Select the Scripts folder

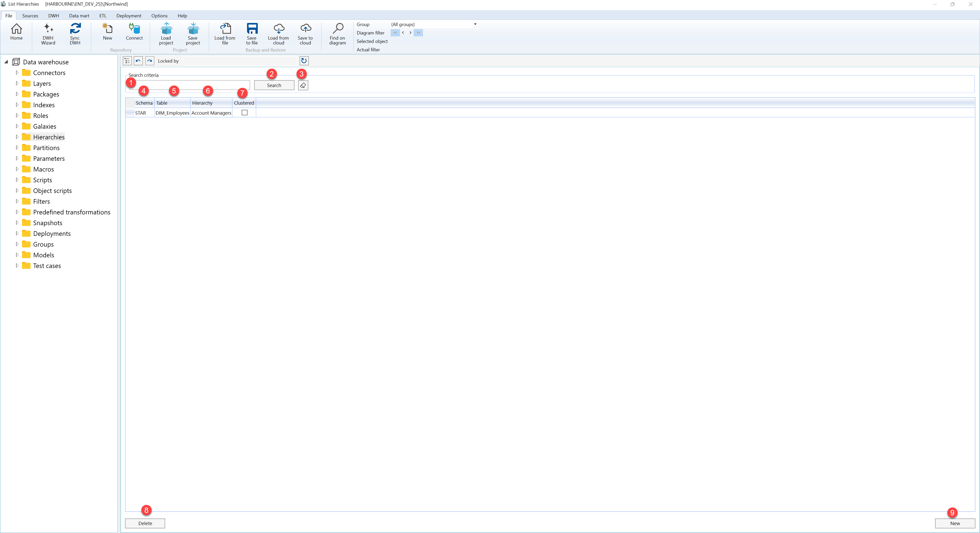pos(42,179)
